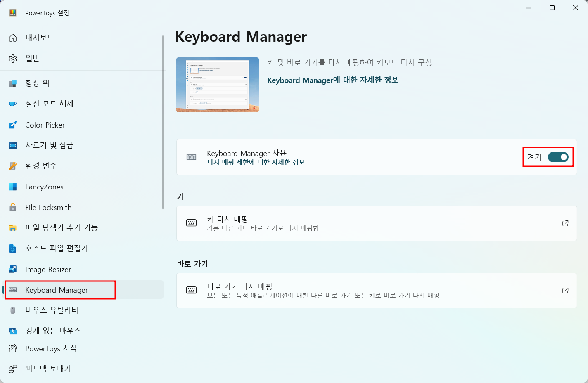The height and width of the screenshot is (383, 588).
Task: Select the 항상 위 sidebar icon
Action: pyautogui.click(x=13, y=83)
